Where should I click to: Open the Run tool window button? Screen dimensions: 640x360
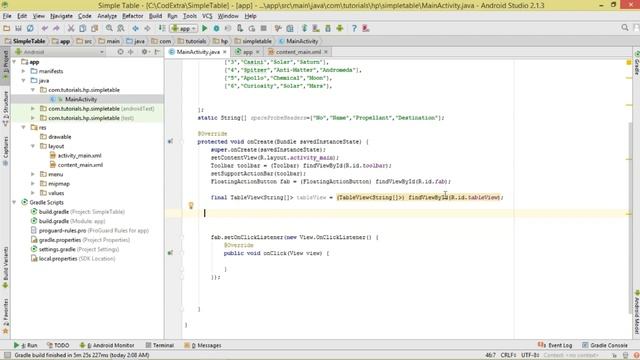[26, 345]
